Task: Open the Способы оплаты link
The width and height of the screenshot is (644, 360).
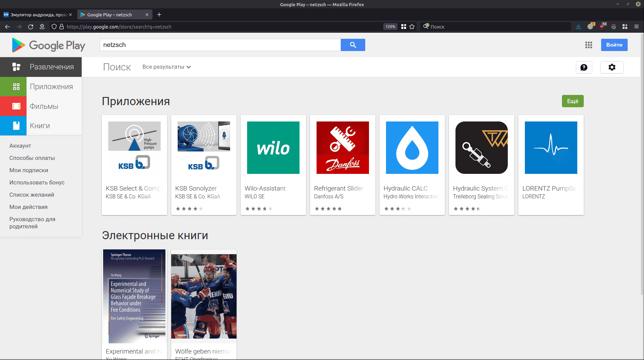Action: (32, 158)
